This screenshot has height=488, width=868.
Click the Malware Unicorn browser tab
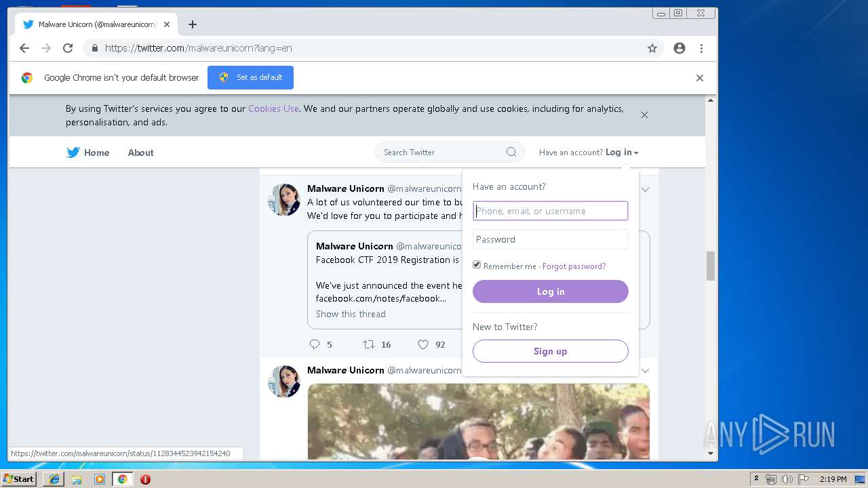pyautogui.click(x=96, y=24)
